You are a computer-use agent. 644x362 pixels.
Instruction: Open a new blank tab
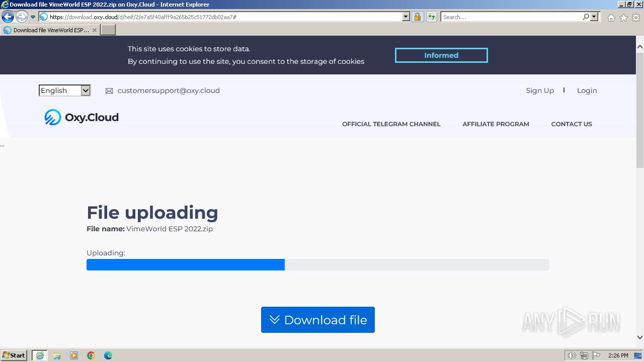108,30
